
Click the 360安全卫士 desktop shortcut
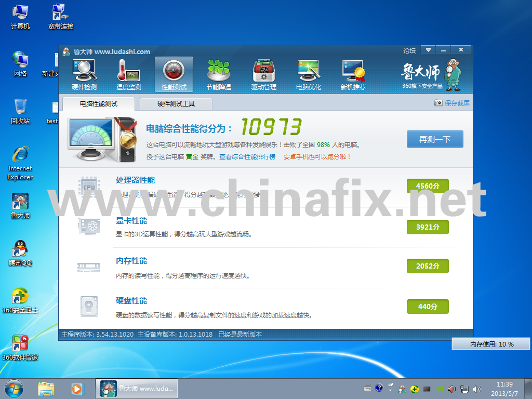[x=20, y=301]
